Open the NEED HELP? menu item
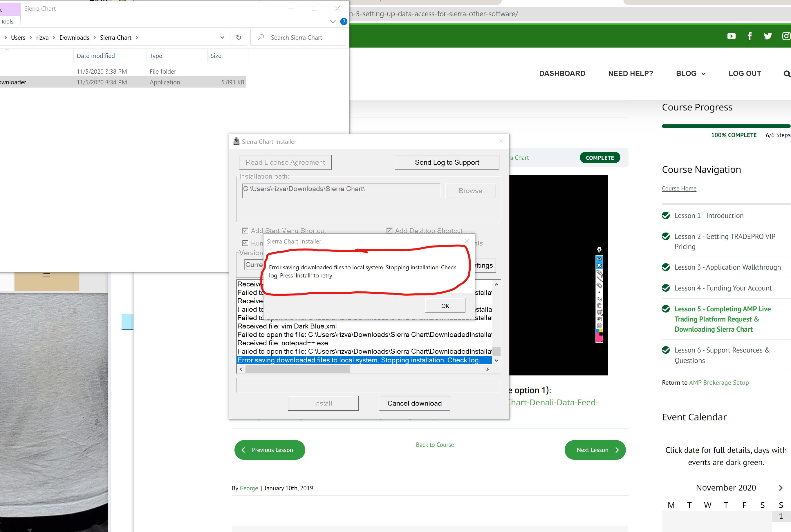 coord(630,73)
